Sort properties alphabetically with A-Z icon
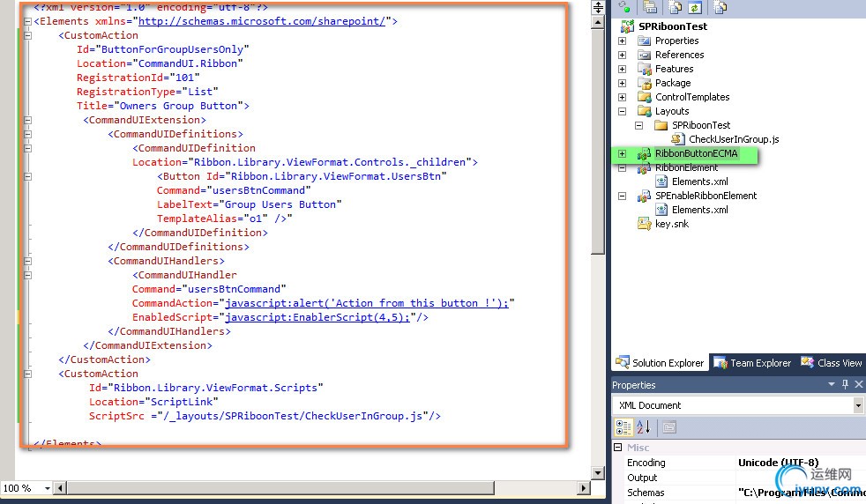 [x=644, y=426]
